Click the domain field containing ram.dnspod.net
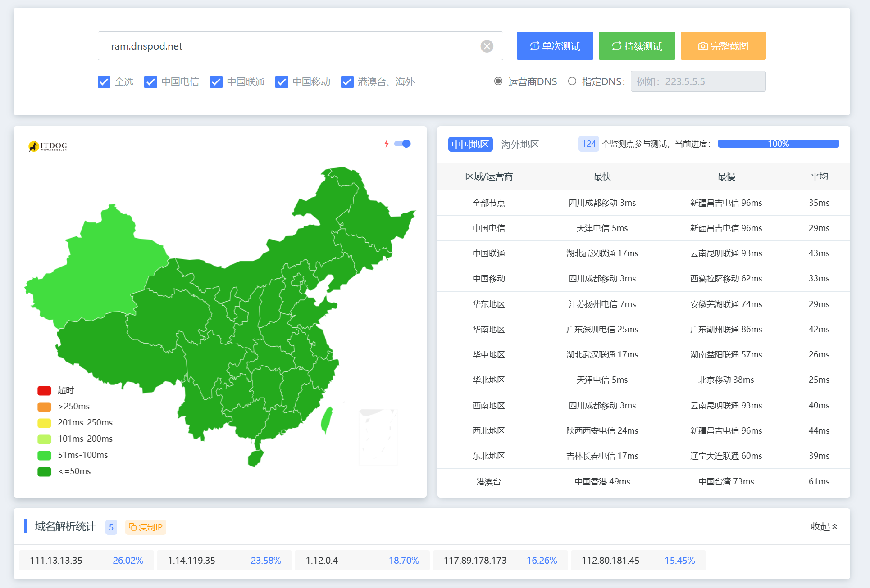This screenshot has width=870, height=588. (300, 46)
